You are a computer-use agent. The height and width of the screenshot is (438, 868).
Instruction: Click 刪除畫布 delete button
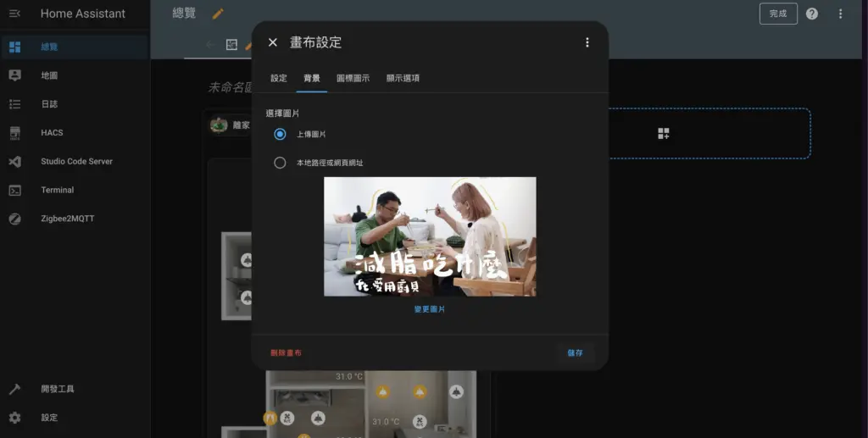pyautogui.click(x=287, y=352)
